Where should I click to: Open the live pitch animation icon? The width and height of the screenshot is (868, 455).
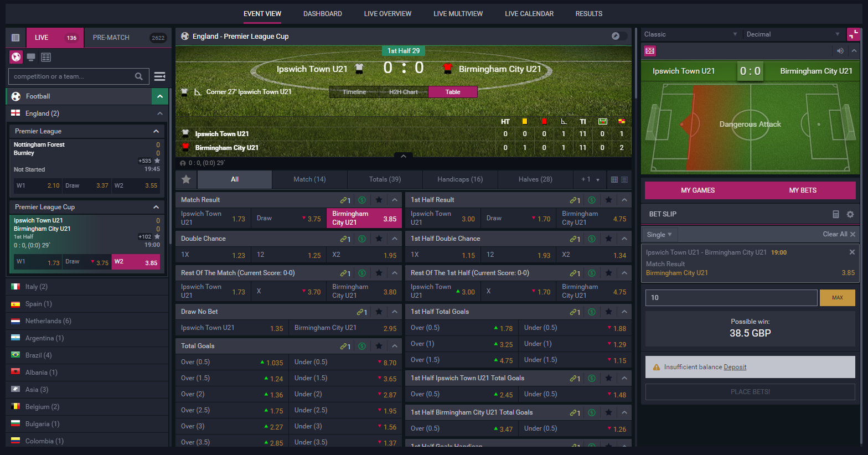[x=650, y=51]
